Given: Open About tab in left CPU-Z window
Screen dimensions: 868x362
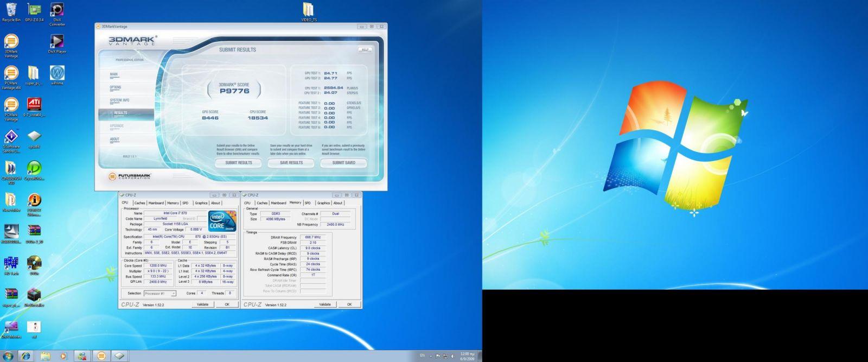Looking at the screenshot, I should click(216, 203).
